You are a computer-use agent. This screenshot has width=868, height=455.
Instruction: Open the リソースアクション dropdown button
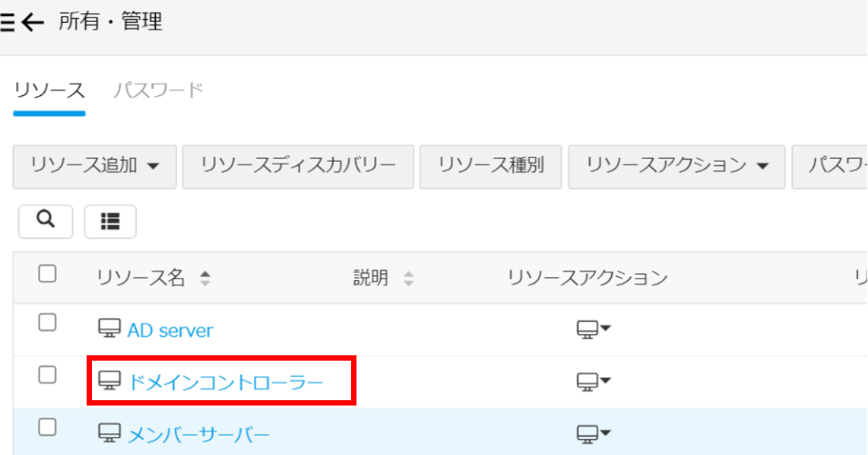click(676, 166)
